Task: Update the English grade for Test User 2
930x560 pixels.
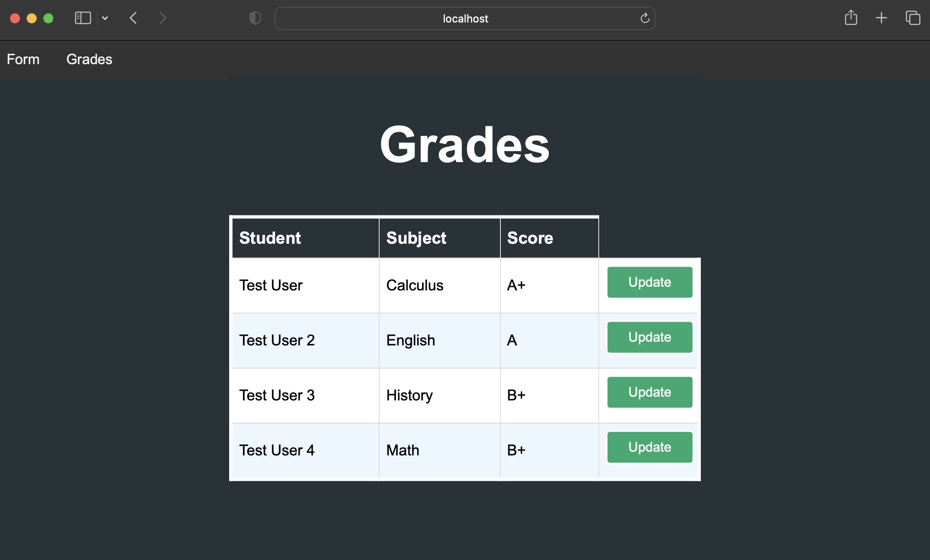Action: [x=650, y=337]
